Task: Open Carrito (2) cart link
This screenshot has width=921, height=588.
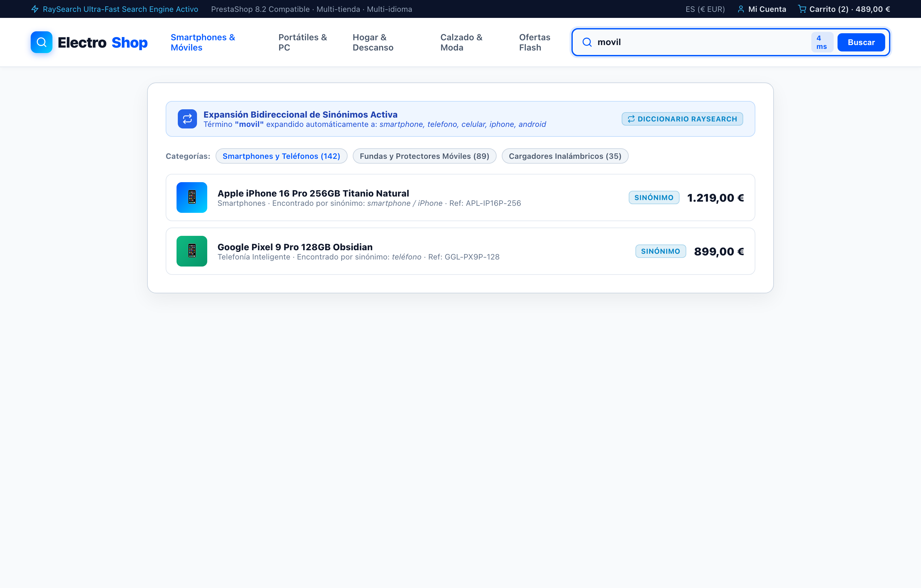Action: click(844, 9)
